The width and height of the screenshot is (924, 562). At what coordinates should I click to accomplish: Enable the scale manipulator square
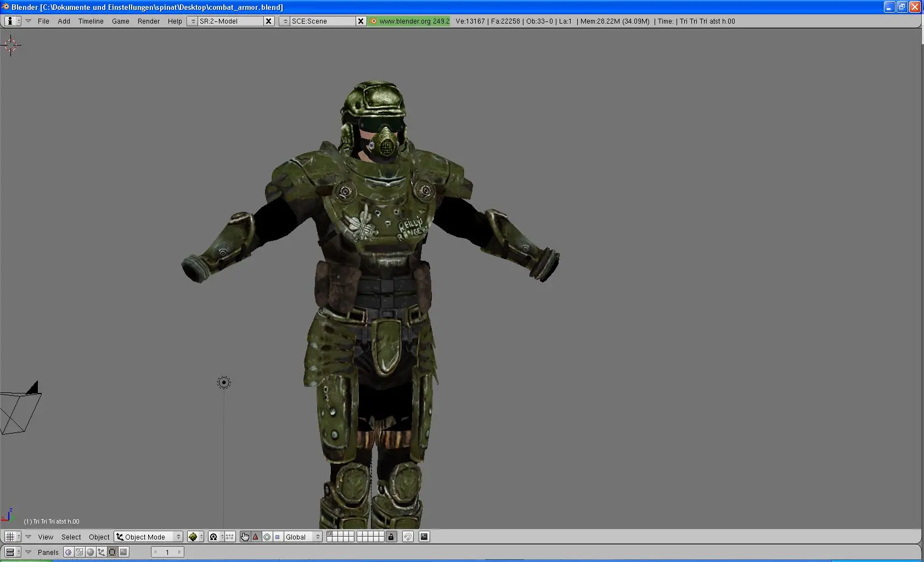click(278, 537)
